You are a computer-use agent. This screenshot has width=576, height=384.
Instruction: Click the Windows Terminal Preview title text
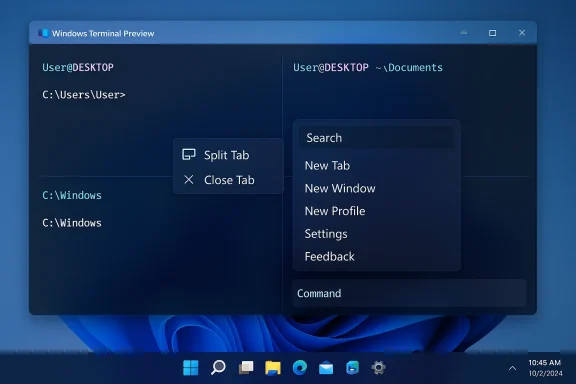pos(103,33)
